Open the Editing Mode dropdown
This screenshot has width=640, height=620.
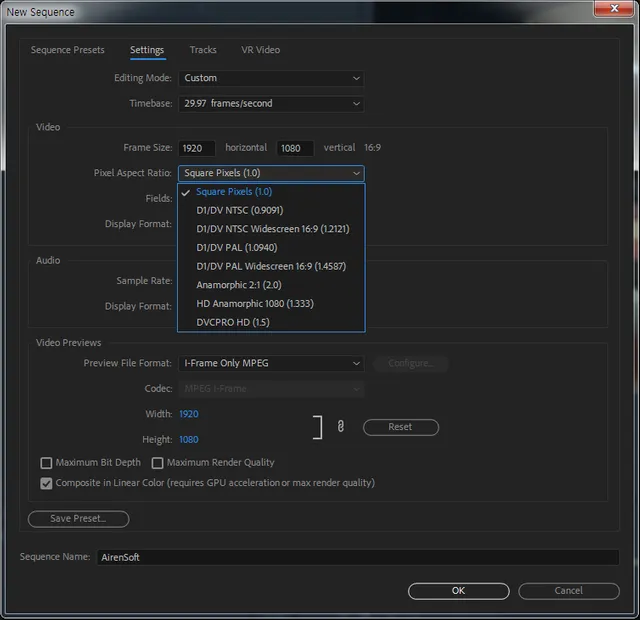tap(271, 78)
